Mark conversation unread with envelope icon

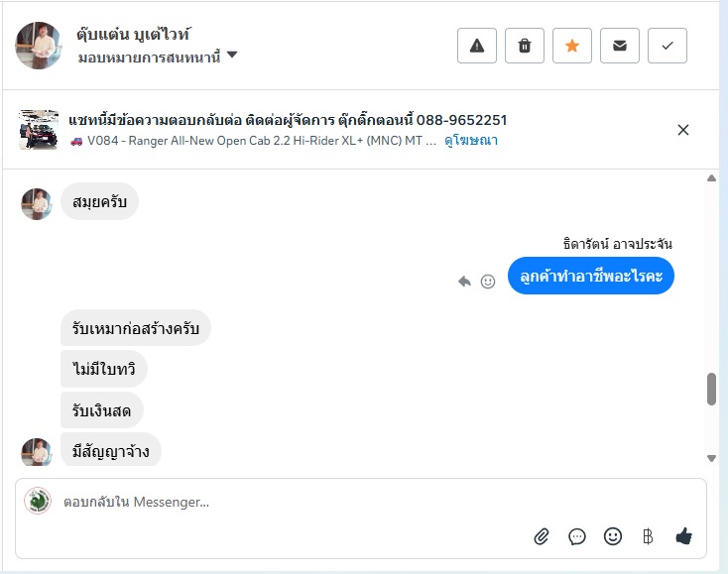620,46
